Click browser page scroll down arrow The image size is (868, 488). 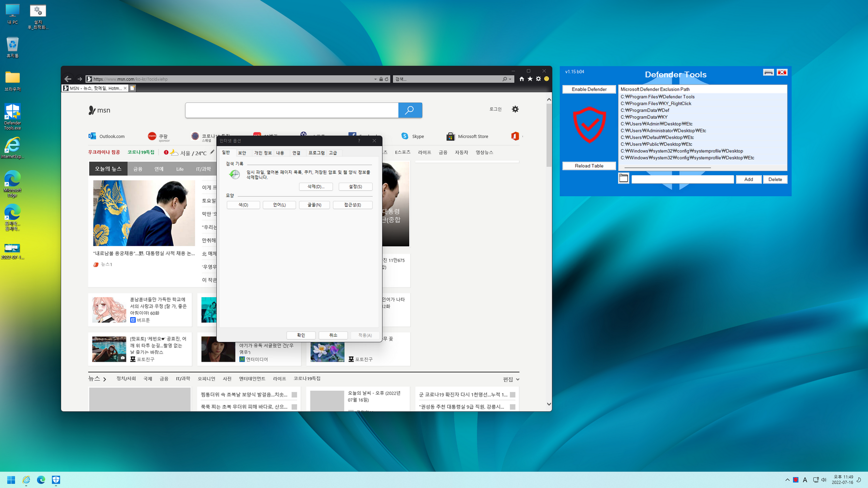[549, 404]
